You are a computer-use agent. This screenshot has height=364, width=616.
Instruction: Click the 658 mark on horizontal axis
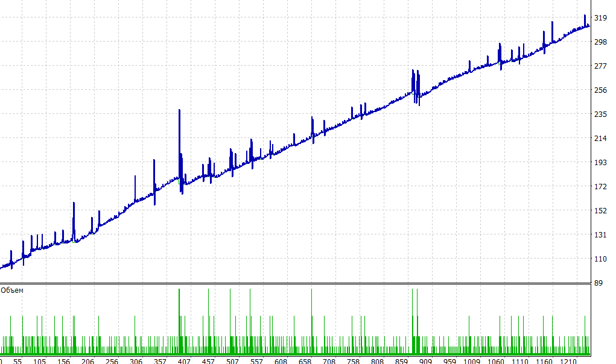coord(305,362)
